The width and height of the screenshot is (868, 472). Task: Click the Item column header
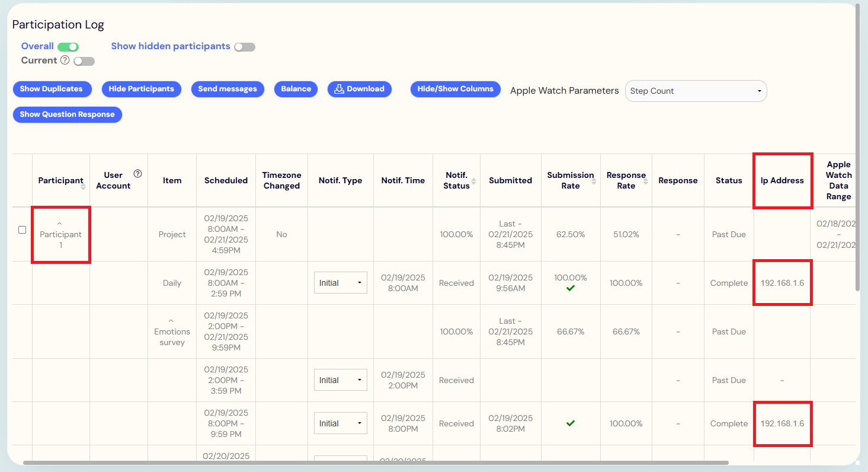172,180
